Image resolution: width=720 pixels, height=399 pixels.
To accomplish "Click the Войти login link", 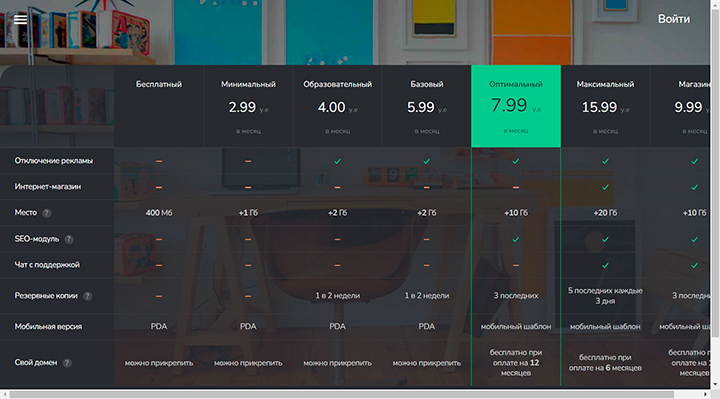I will coord(674,19).
